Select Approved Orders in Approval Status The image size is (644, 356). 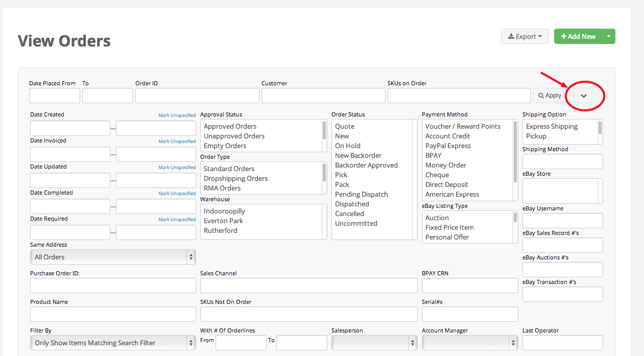point(230,126)
